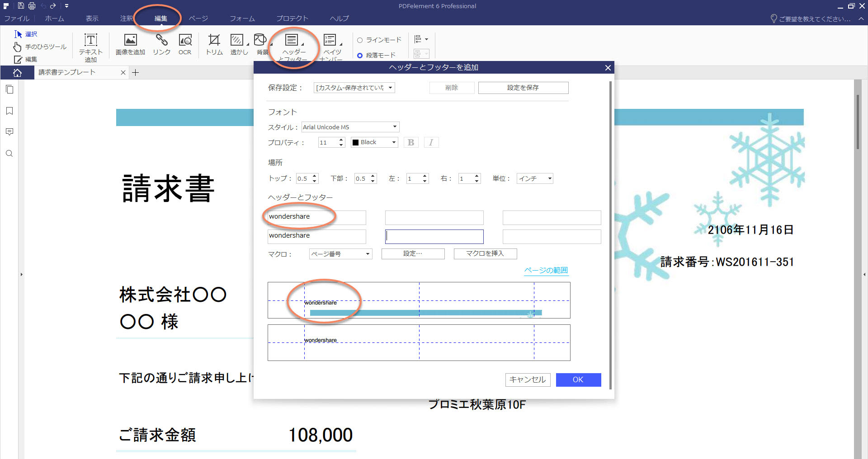Open the 透かし (Watermark) tool
This screenshot has width=868, height=459.
[x=239, y=44]
